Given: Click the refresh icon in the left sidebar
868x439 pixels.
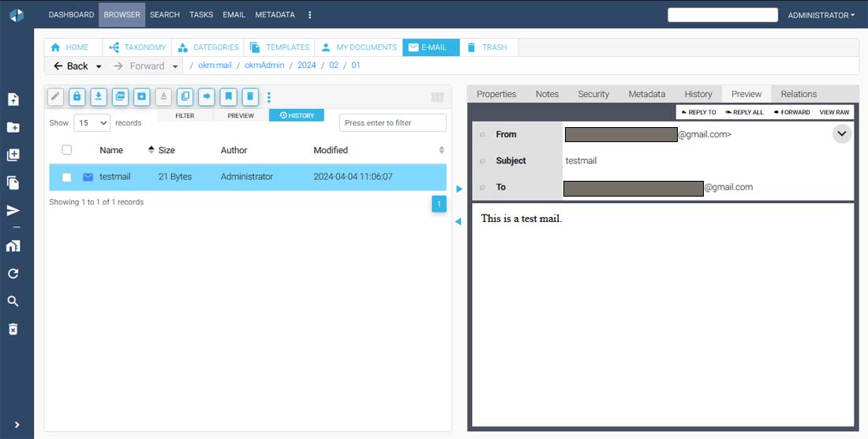Looking at the screenshot, I should [13, 273].
